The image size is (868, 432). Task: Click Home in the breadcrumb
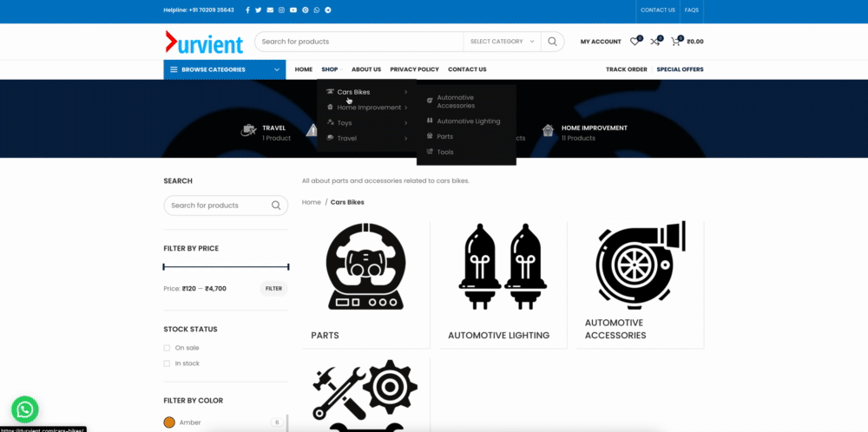point(311,202)
